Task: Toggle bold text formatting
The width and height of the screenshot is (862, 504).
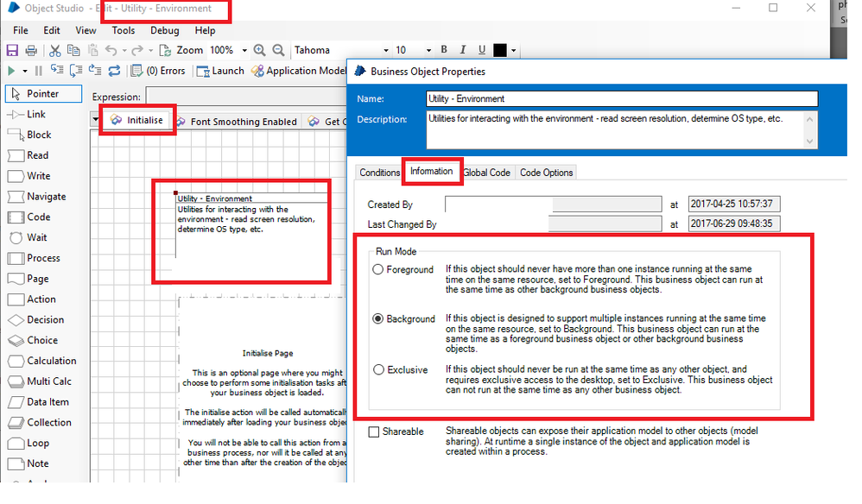Action: 444,50
